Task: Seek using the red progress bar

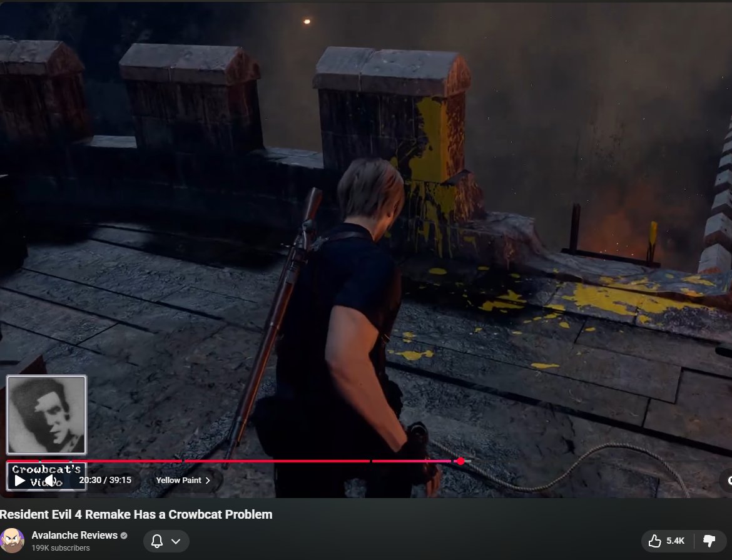Action: click(x=238, y=461)
